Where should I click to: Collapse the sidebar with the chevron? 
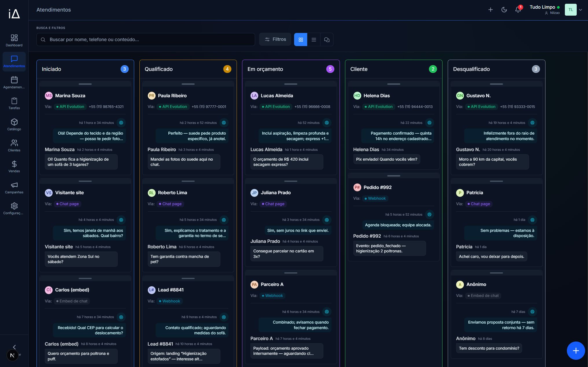(14, 347)
